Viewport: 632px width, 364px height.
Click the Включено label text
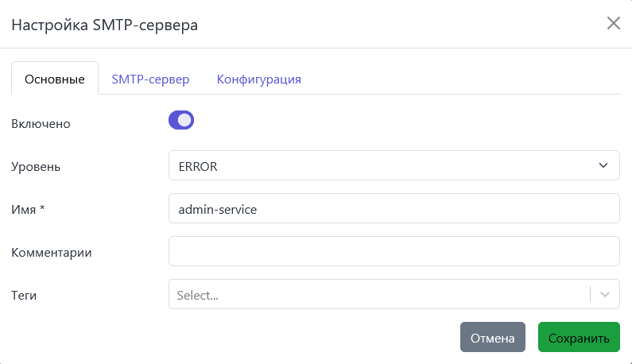click(x=41, y=124)
